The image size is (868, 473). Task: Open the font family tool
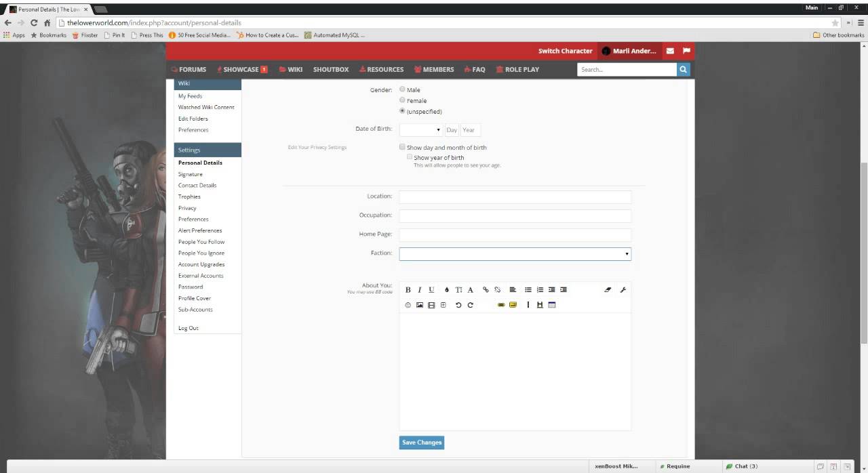471,289
